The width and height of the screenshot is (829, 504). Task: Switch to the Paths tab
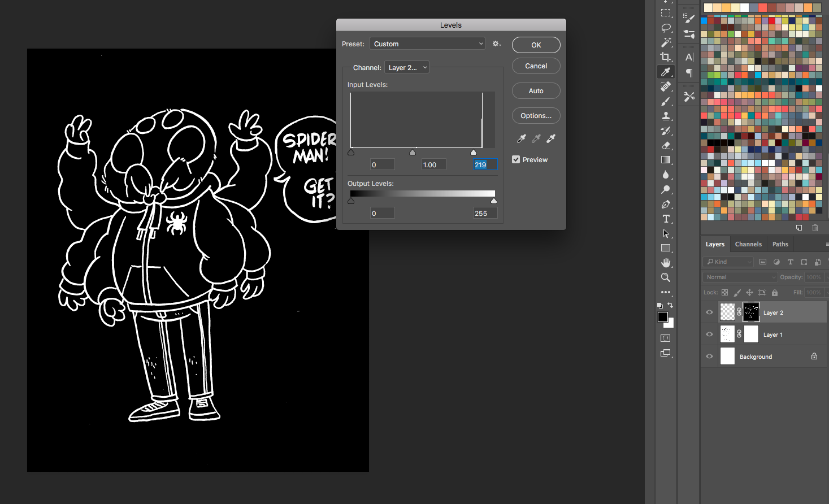[780, 244]
